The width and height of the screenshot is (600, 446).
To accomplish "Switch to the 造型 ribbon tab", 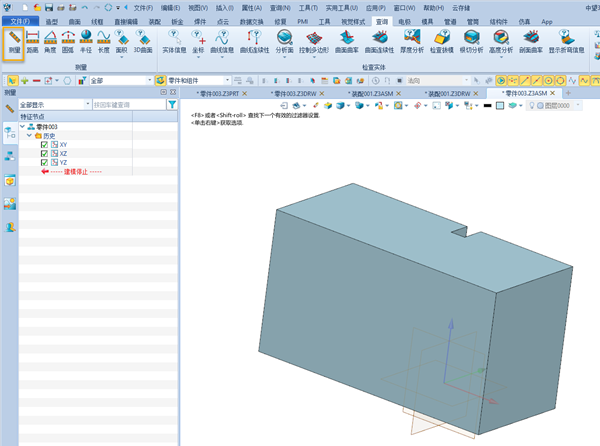I will (52, 22).
